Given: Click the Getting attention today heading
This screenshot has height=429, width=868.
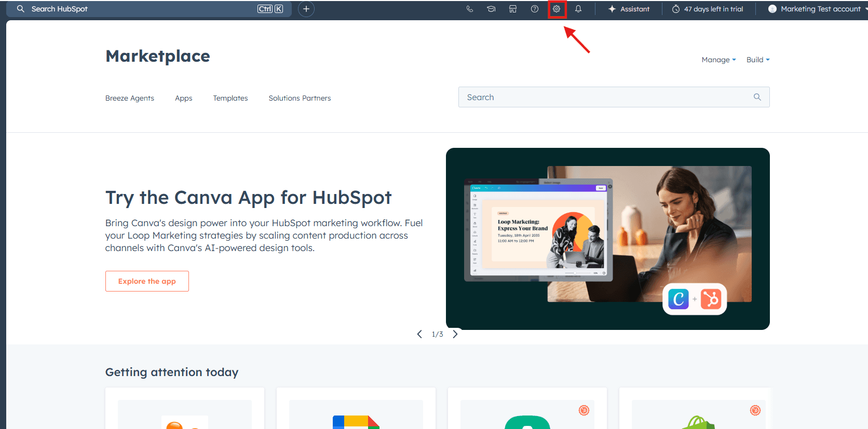Looking at the screenshot, I should coord(172,372).
